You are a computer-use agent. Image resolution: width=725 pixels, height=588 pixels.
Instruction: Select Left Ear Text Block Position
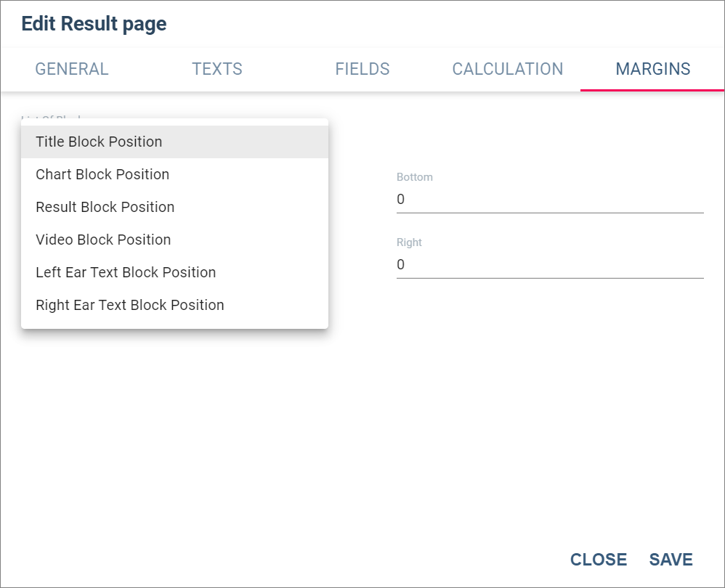coord(175,272)
